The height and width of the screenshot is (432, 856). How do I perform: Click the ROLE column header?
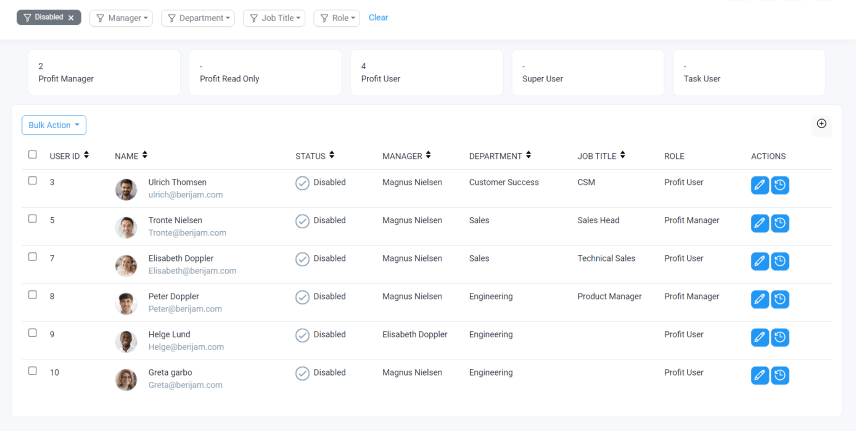point(674,156)
